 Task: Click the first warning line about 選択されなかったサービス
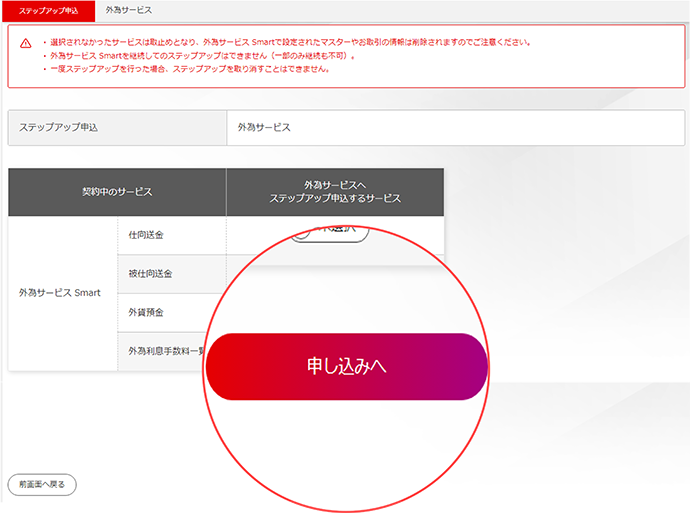[290, 43]
